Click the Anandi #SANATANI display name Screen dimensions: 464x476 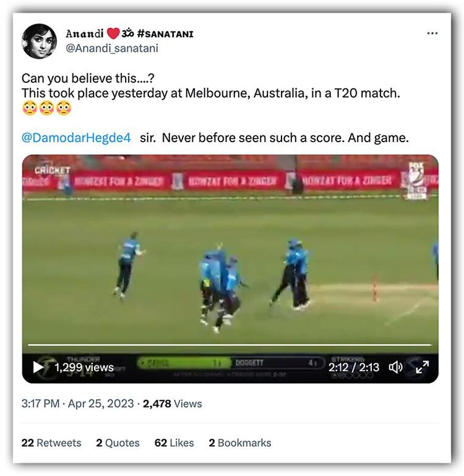[x=129, y=33]
